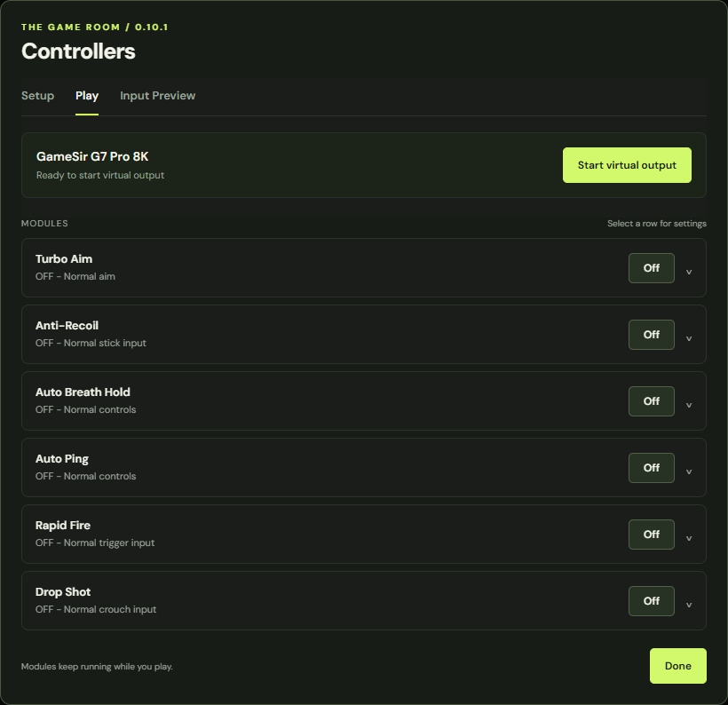Viewport: 728px width, 705px height.
Task: Click 'Modules keep running while you play.' note
Action: point(97,667)
